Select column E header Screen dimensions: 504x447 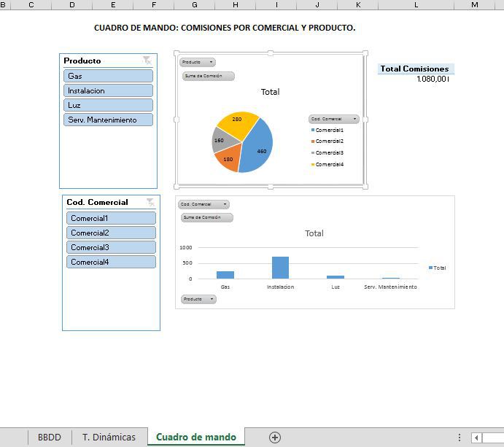113,5
